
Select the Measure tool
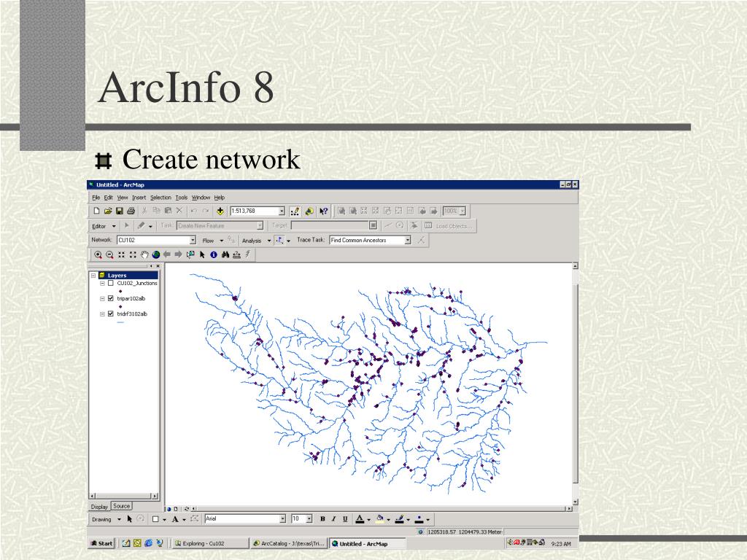[x=237, y=254]
